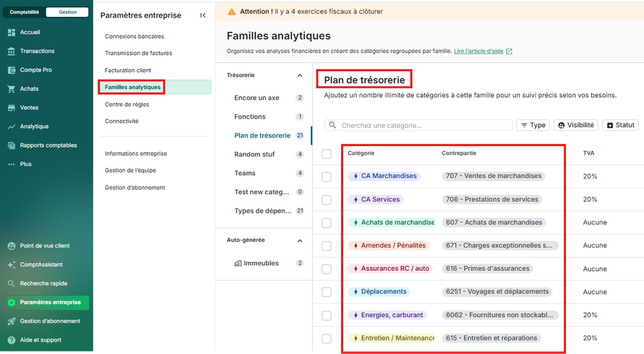644x354 pixels.
Task: Tick the Déplacements row checkbox
Action: coord(326,292)
